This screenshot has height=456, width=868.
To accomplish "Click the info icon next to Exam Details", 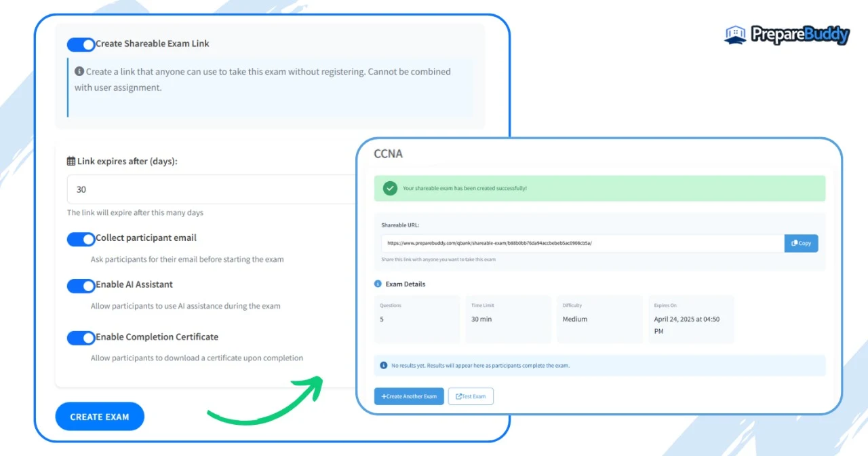I will 378,284.
